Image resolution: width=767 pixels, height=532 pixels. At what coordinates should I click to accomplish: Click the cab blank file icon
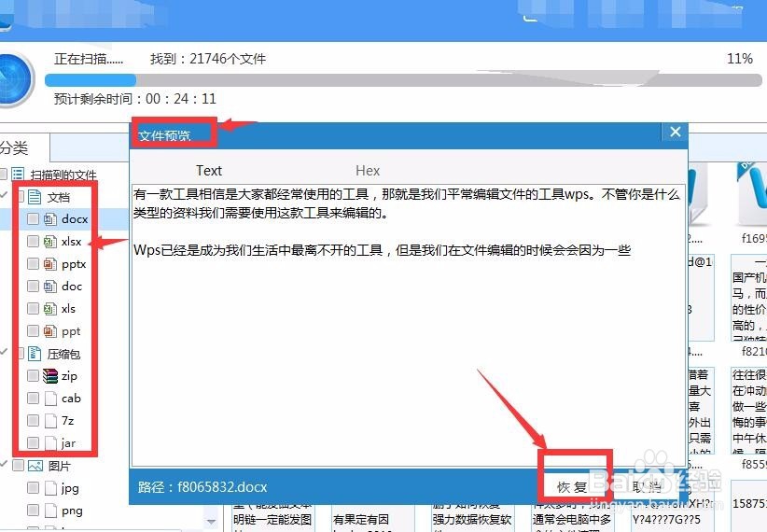pyautogui.click(x=50, y=398)
